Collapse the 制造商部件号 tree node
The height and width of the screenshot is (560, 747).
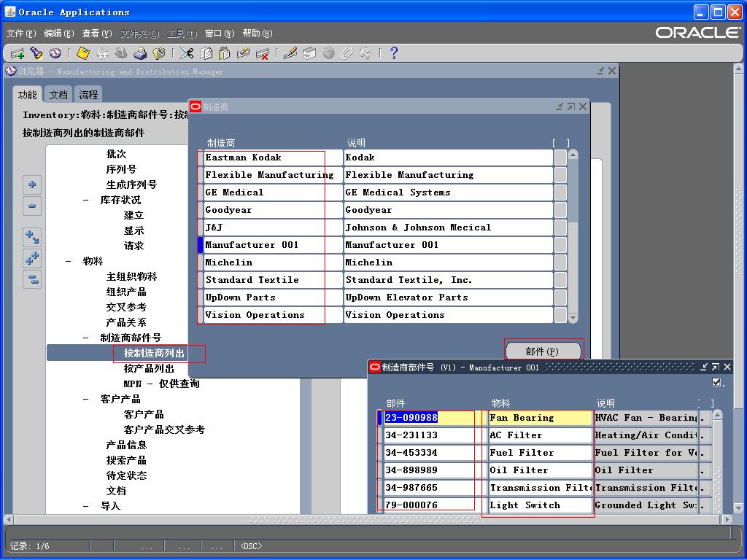coord(86,338)
